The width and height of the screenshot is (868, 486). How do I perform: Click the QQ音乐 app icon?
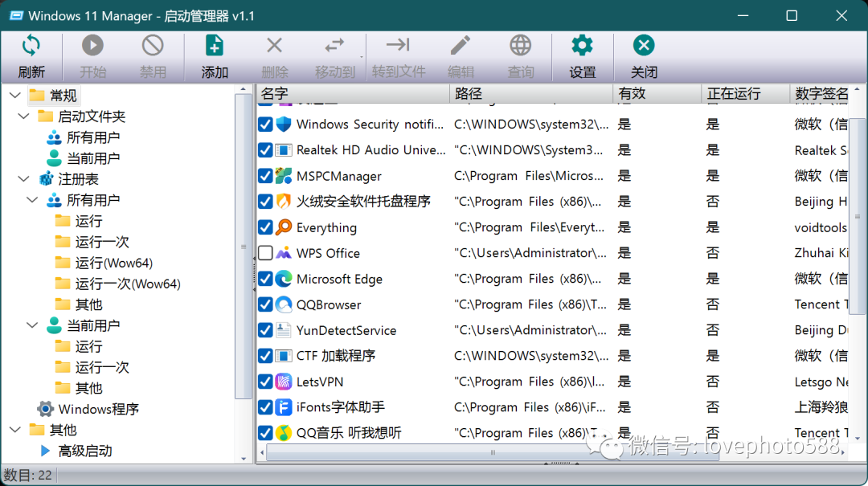pyautogui.click(x=284, y=433)
